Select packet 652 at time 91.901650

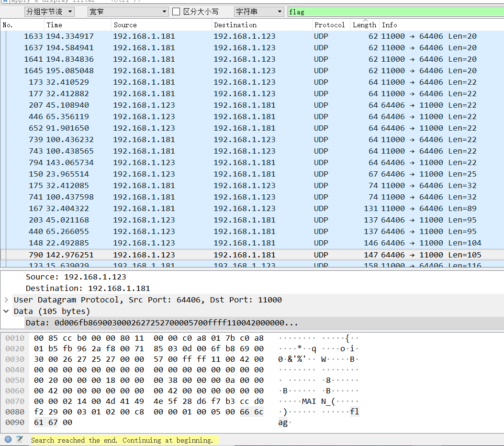click(252, 128)
